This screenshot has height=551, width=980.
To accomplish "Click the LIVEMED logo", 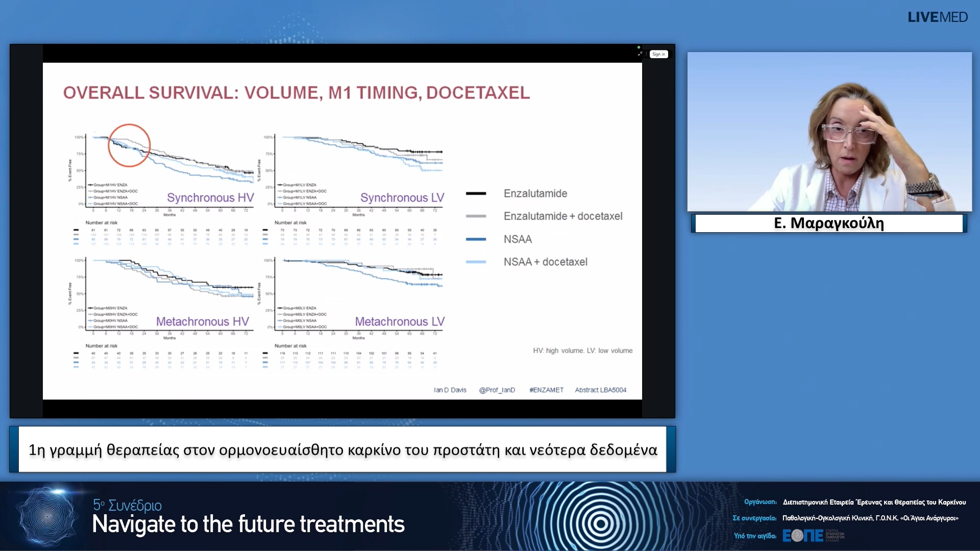I will coord(937,17).
